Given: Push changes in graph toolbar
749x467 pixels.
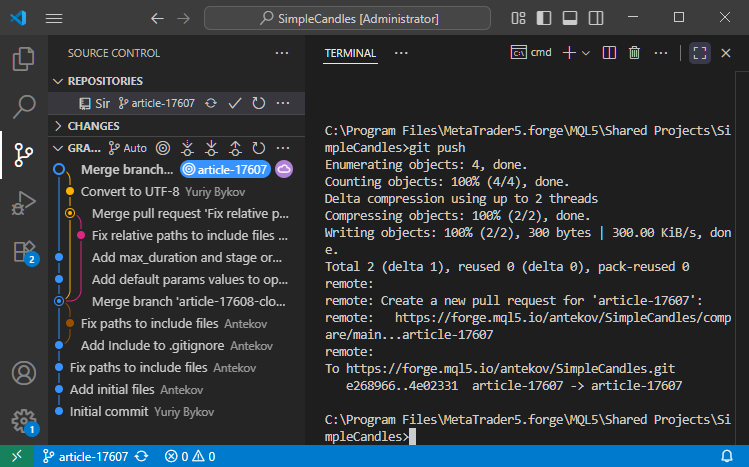Looking at the screenshot, I should coord(235,148).
